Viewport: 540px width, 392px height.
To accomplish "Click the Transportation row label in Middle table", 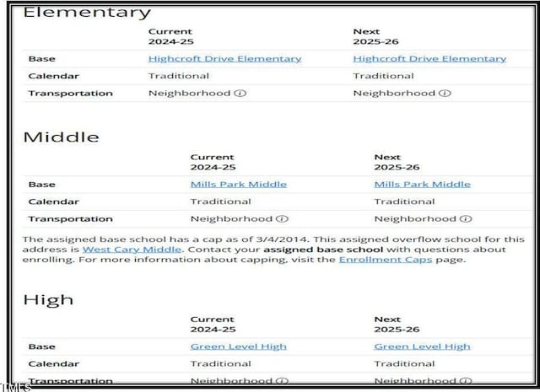I will click(71, 219).
